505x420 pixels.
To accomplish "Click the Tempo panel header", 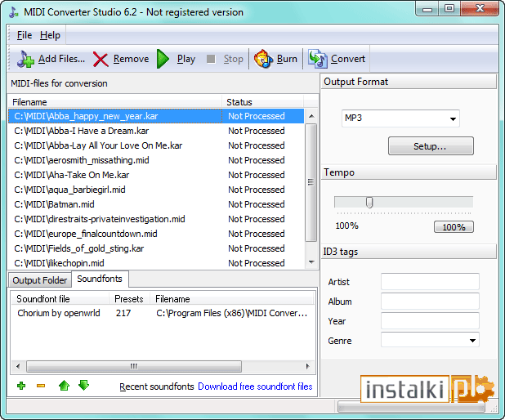I will 409,172.
